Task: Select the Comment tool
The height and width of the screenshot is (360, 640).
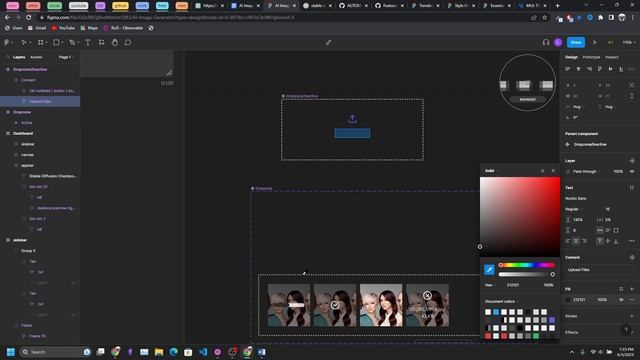Action: 128,42
